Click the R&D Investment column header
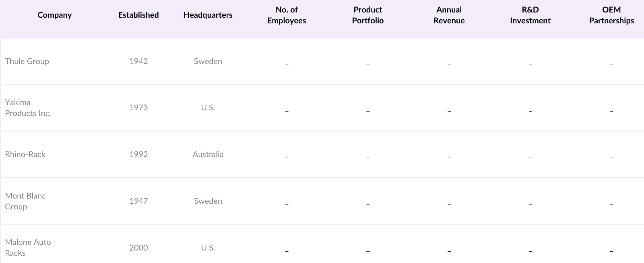Screen dimensions: 644x263 530,15
